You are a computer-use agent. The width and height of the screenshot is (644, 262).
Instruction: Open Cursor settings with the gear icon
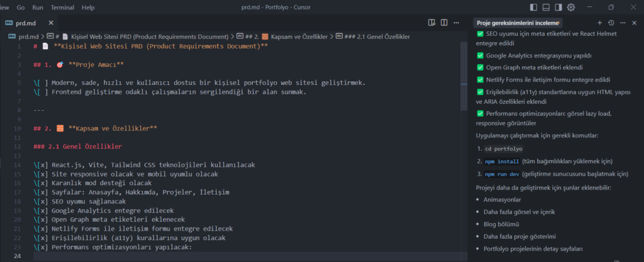[571, 8]
